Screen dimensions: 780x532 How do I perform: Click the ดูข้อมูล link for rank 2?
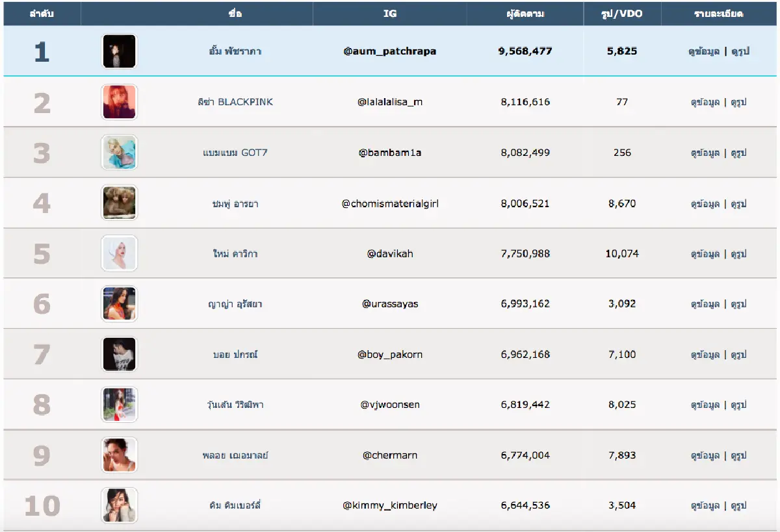point(705,102)
